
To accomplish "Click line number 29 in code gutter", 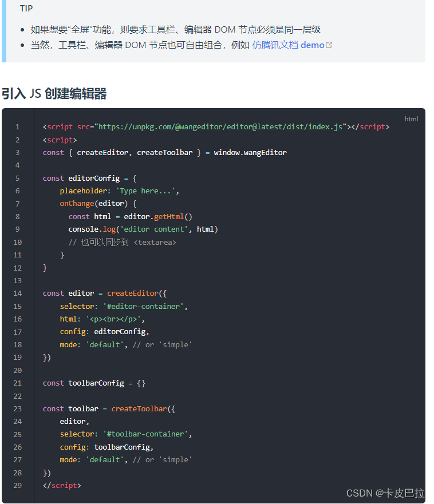I will (17, 485).
